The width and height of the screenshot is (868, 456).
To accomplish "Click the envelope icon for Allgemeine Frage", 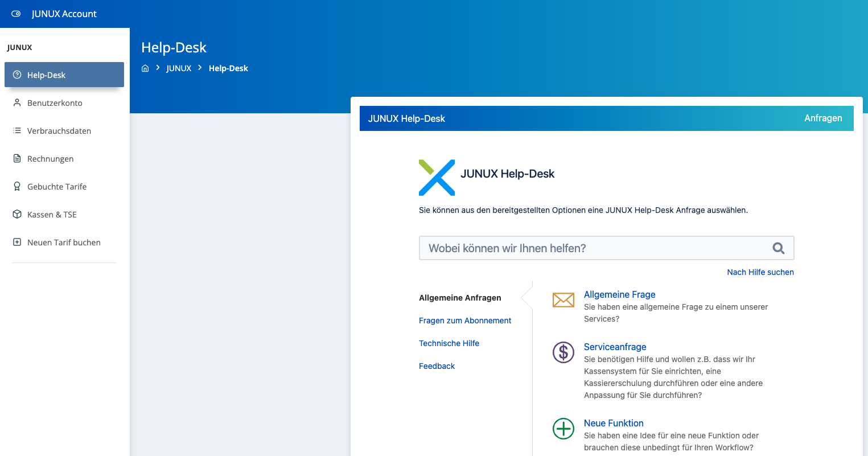I will click(563, 299).
